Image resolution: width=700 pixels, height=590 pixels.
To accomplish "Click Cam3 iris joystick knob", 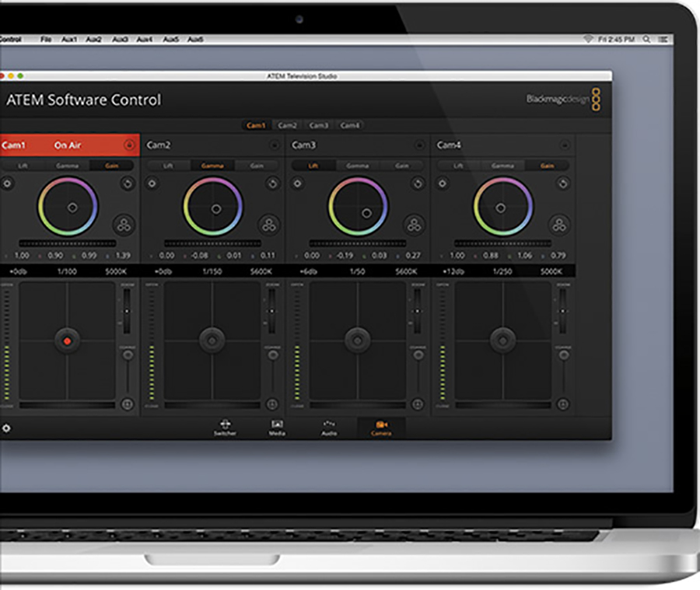I will pyautogui.click(x=357, y=341).
